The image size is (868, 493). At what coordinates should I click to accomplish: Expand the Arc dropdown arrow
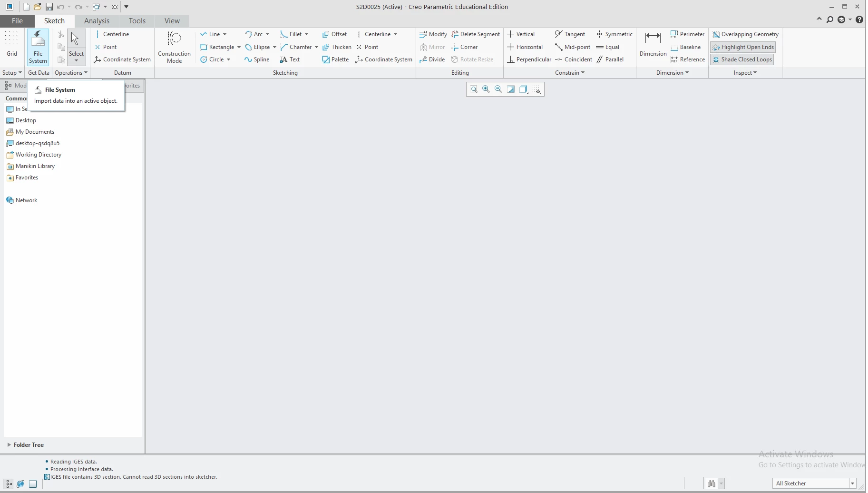267,34
